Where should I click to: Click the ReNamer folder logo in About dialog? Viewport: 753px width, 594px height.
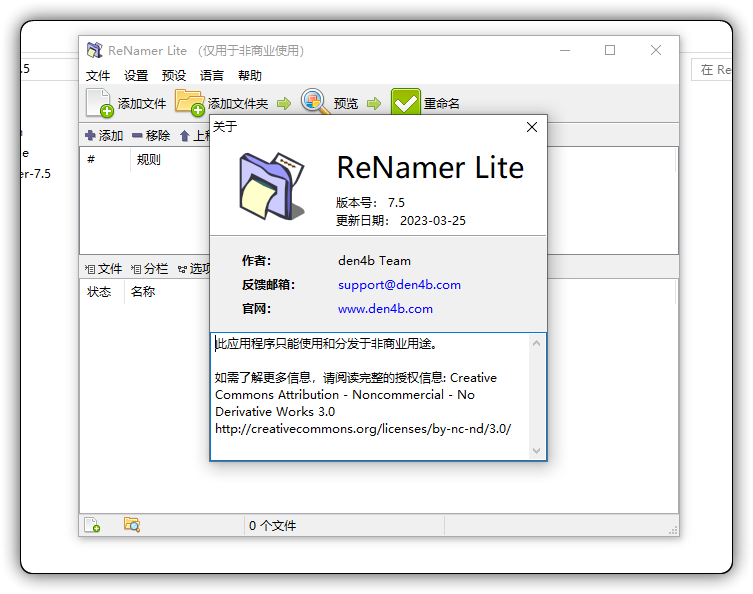tap(272, 186)
